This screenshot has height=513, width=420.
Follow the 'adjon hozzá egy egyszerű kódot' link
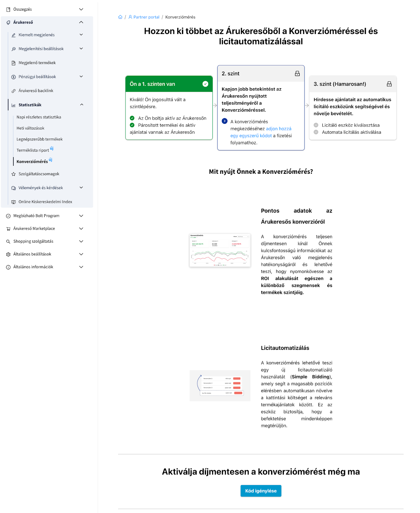[261, 132]
